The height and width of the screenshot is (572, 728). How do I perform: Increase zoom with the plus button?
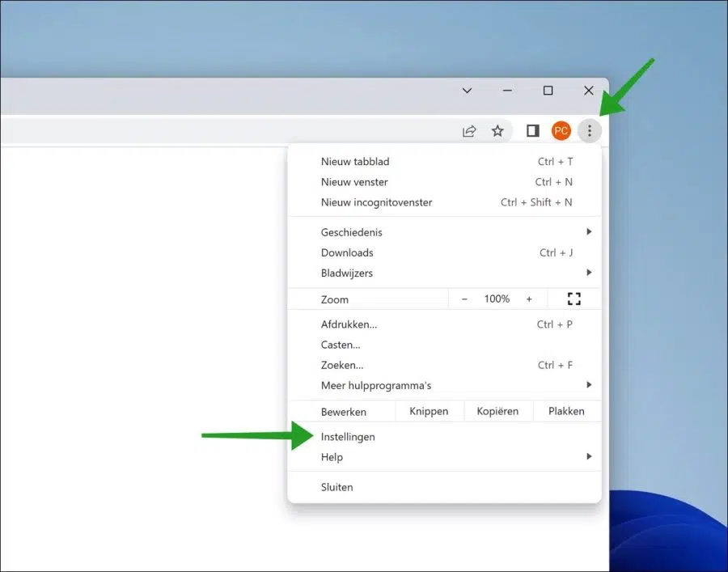[x=529, y=299]
